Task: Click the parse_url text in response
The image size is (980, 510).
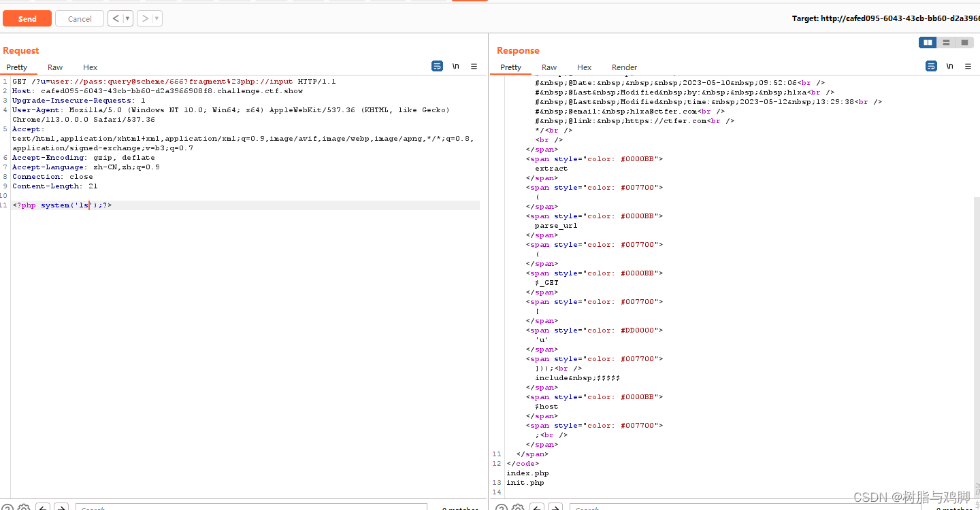Action: click(556, 226)
